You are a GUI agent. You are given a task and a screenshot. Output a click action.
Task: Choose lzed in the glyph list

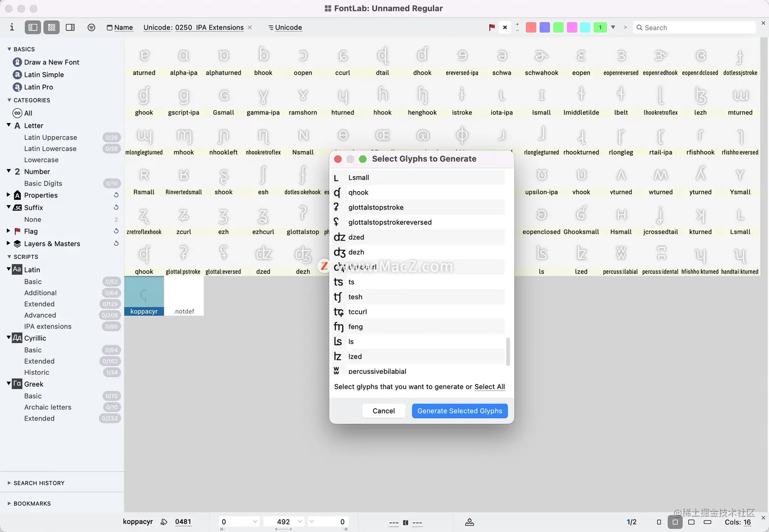click(x=418, y=357)
